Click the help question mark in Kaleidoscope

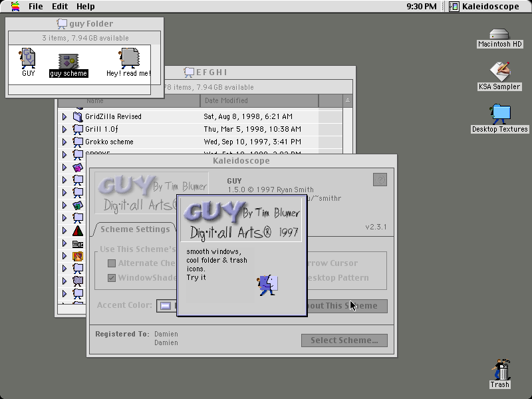tap(380, 180)
